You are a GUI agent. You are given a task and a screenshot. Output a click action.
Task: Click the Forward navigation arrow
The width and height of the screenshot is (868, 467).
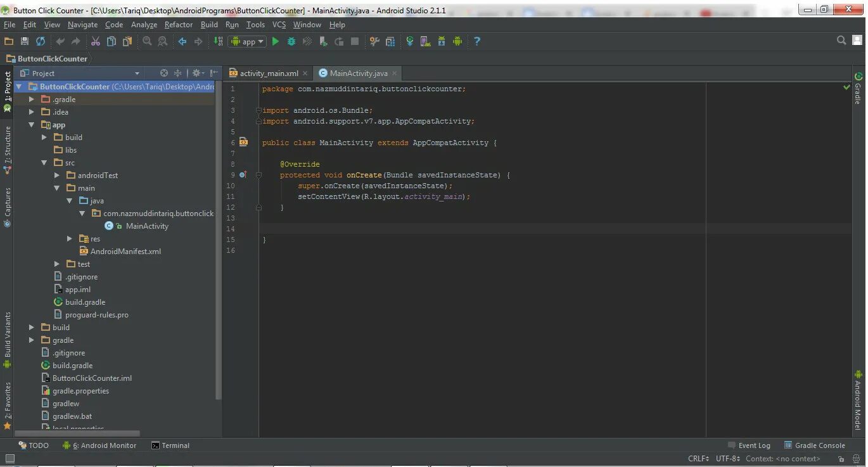(x=198, y=41)
